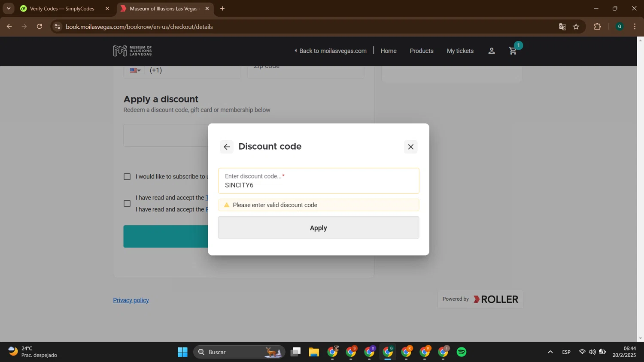Open the Windows Start menu
This screenshot has width=644, height=362.
coord(182,352)
